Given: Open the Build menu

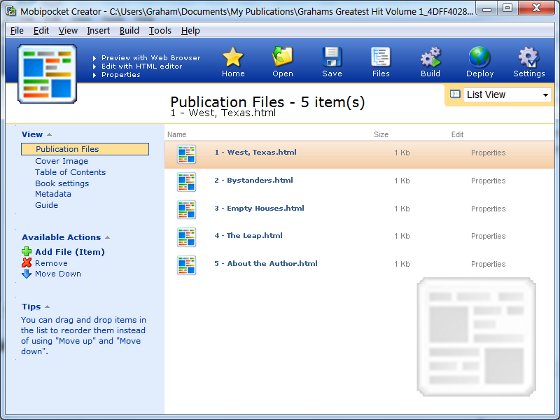Looking at the screenshot, I should click(129, 31).
